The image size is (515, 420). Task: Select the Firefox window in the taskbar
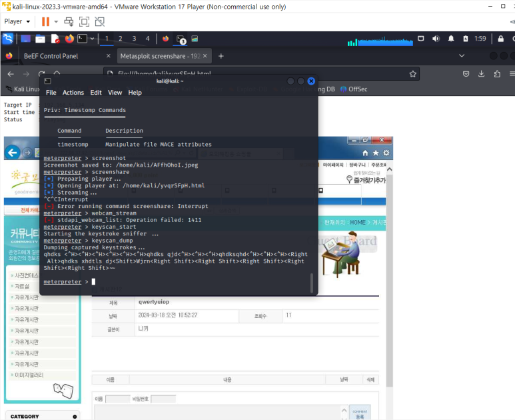coord(165,39)
